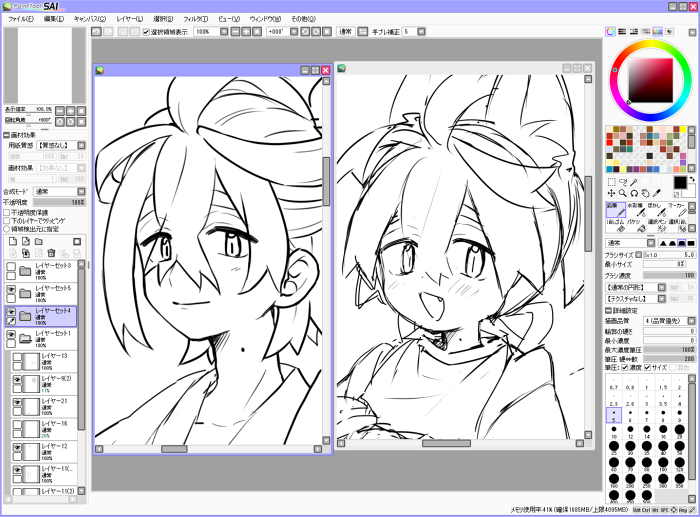
Task: Select the 鉛筆 pencil brush
Action: [616, 209]
